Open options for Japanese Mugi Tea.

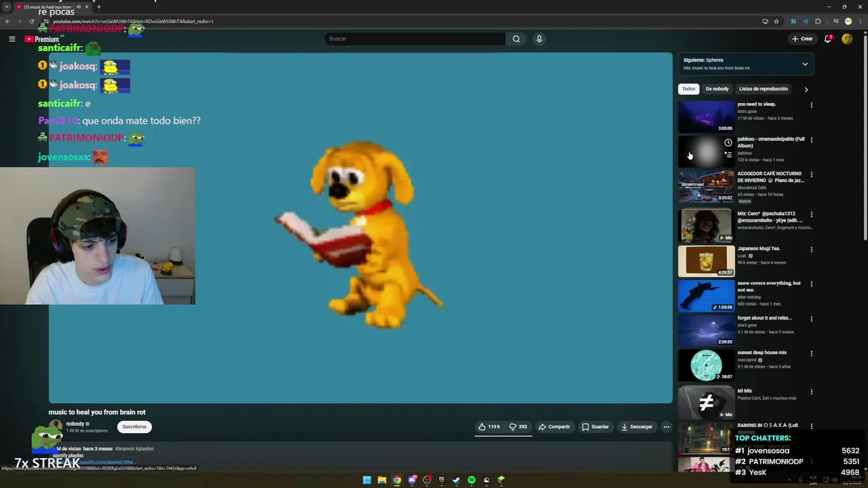coord(811,249)
